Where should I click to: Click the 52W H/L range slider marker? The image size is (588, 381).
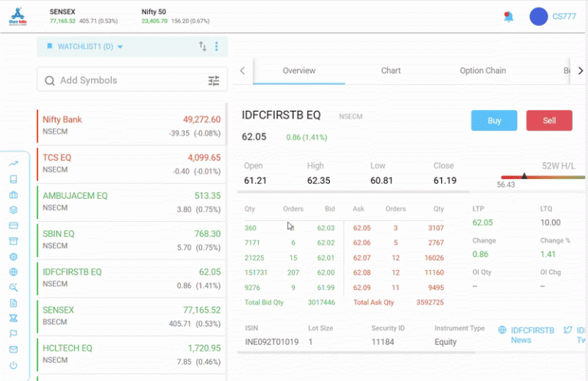tap(524, 176)
